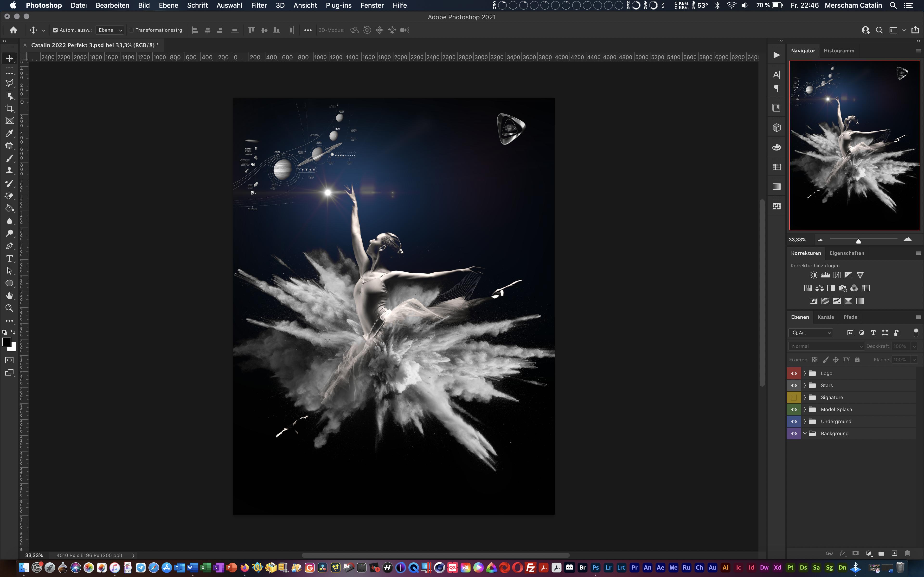This screenshot has height=577, width=924.
Task: Enable the Transformationsstrg. checkbox
Action: tap(131, 30)
